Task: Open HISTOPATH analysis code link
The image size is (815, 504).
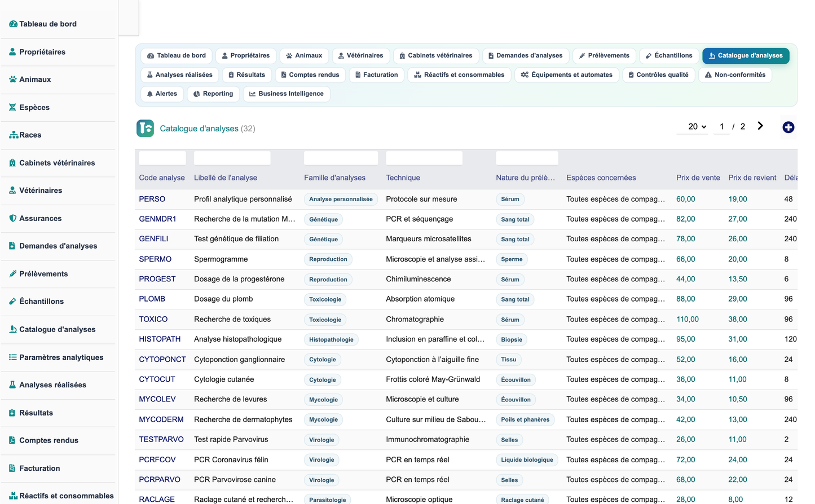Action: click(160, 339)
